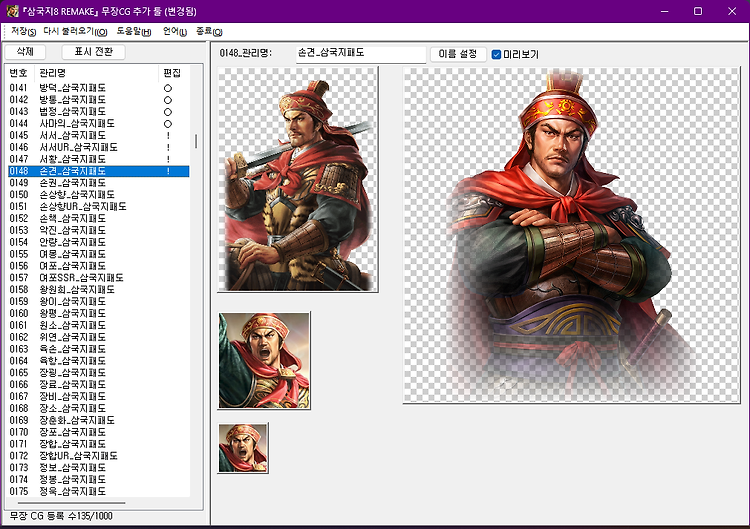Select row 0153 악진_삼국지패도
Image resolution: width=750 pixels, height=529 pixels.
(99, 231)
